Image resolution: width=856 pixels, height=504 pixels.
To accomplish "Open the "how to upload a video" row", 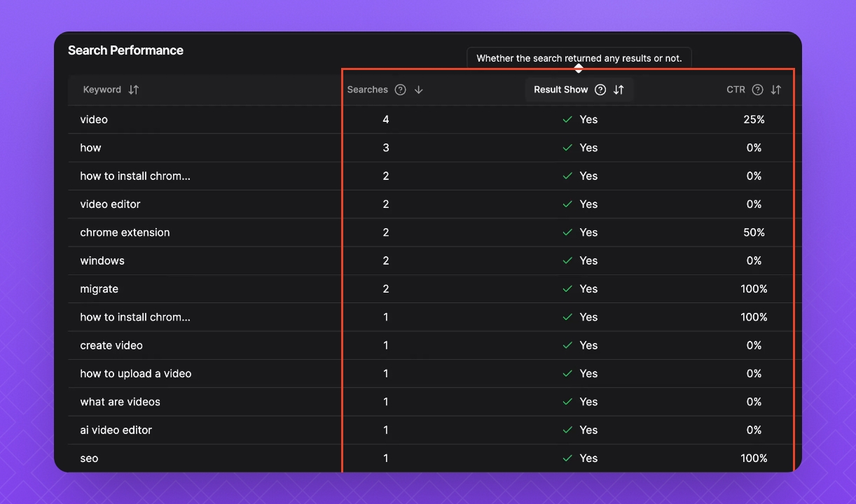I will [x=135, y=374].
